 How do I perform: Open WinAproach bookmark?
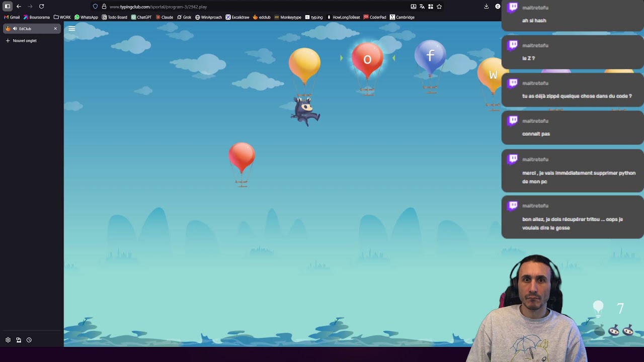[x=208, y=17]
